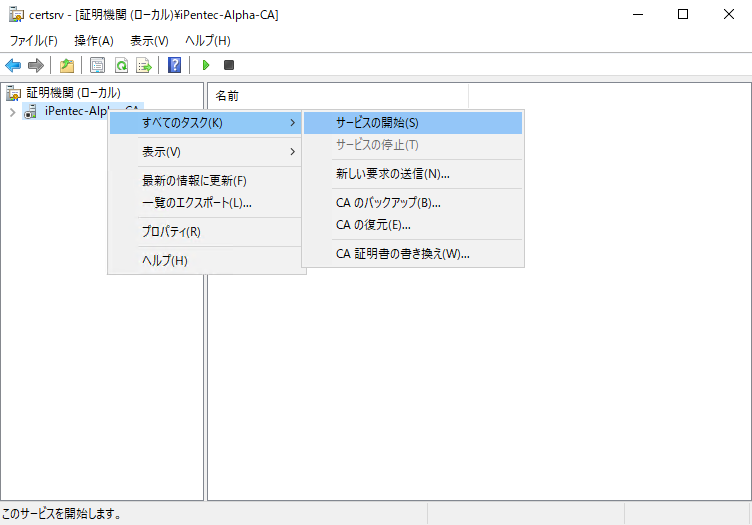Click the 名前 column header
The image size is (752, 525).
[338, 96]
